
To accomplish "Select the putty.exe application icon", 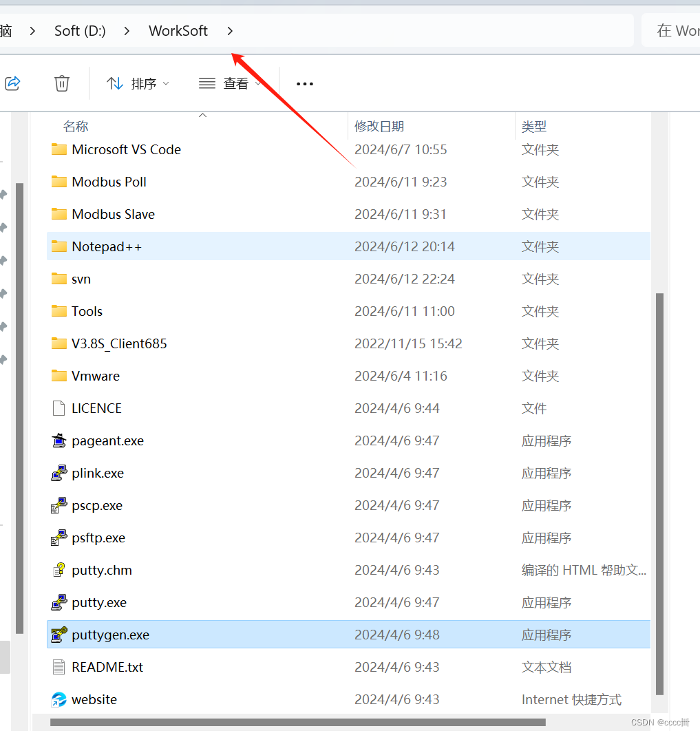I will click(59, 602).
